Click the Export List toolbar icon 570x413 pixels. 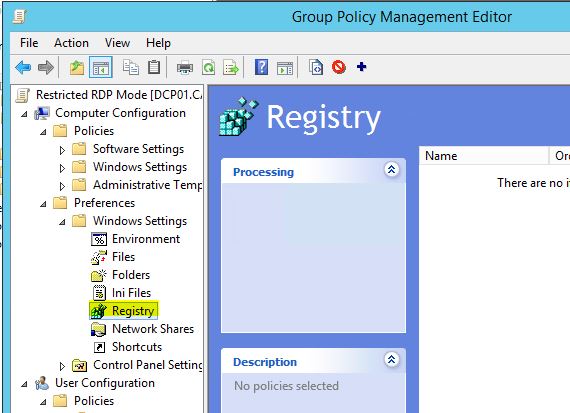[231, 68]
